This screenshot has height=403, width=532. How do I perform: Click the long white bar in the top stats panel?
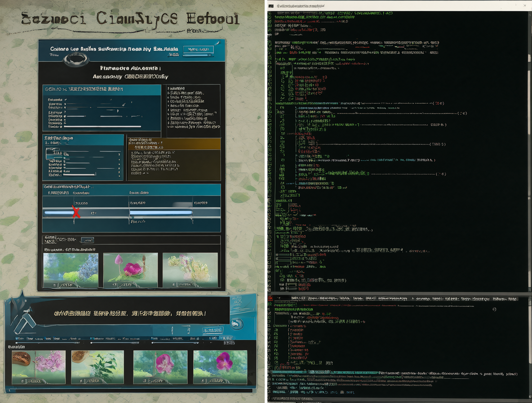pos(102,127)
